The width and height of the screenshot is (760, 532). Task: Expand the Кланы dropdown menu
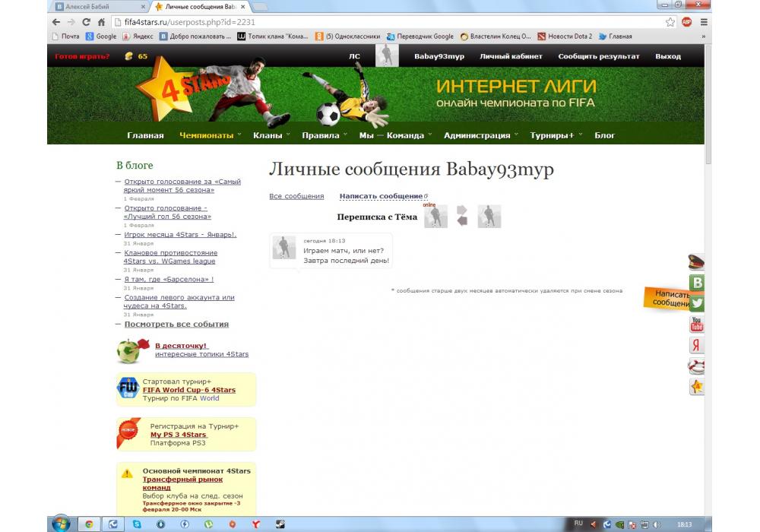(271, 135)
